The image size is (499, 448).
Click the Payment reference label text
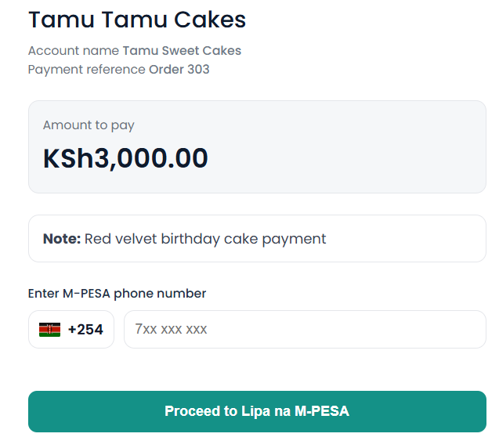(x=87, y=70)
